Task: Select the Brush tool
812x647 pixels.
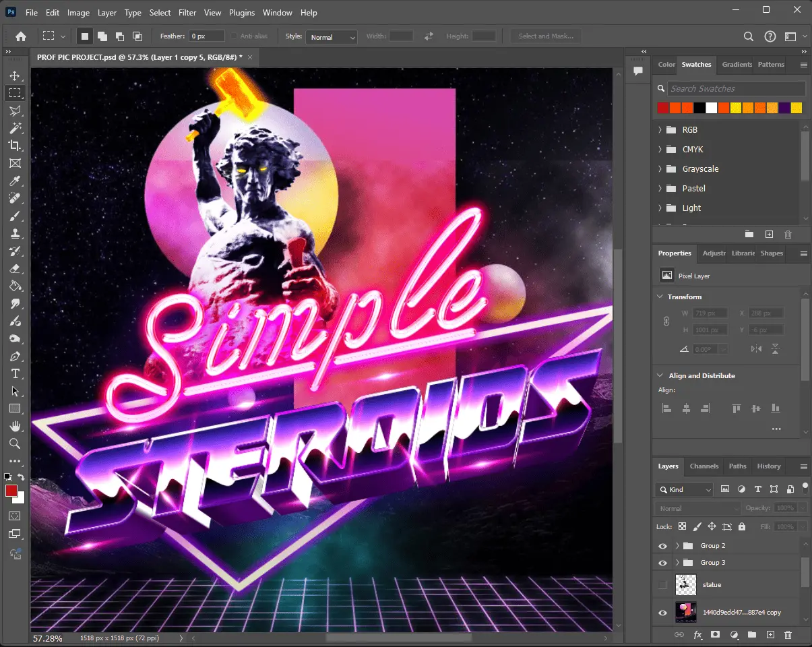Action: [15, 216]
